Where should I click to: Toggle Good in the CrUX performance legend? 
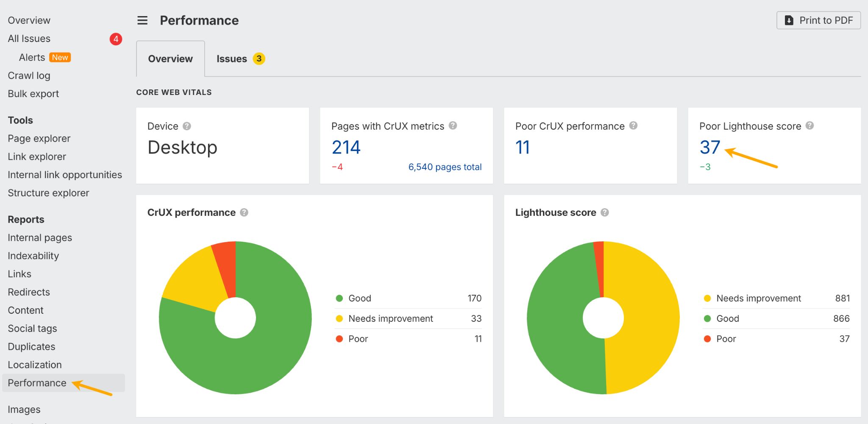pyautogui.click(x=359, y=298)
